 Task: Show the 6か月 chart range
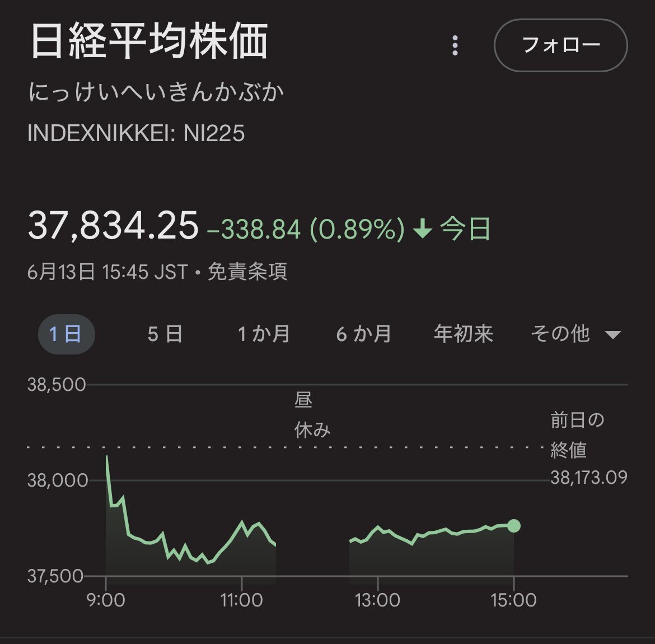pos(363,334)
